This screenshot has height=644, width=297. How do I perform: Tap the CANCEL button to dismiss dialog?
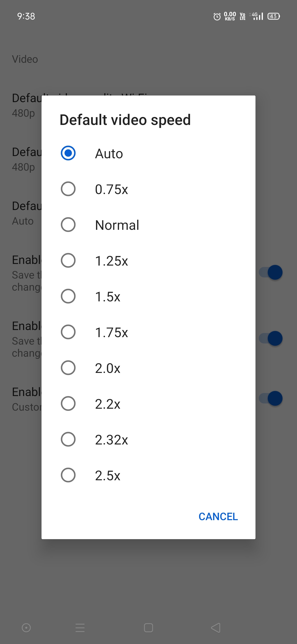tap(218, 517)
